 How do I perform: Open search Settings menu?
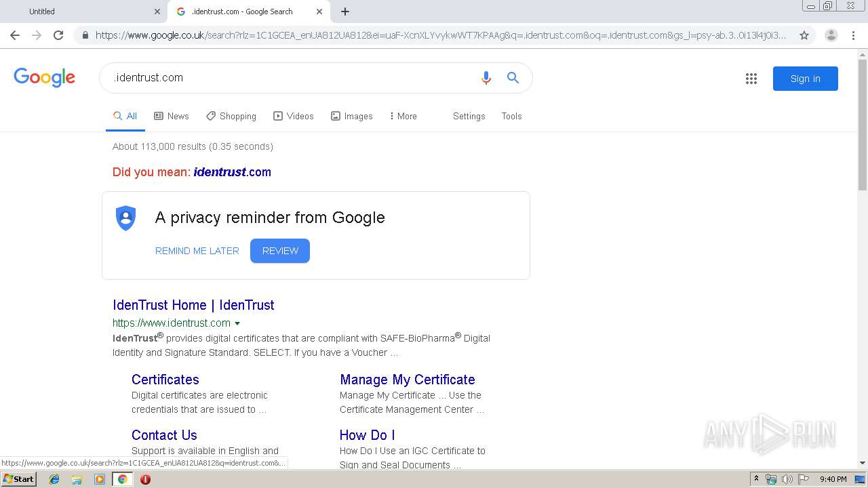tap(469, 117)
